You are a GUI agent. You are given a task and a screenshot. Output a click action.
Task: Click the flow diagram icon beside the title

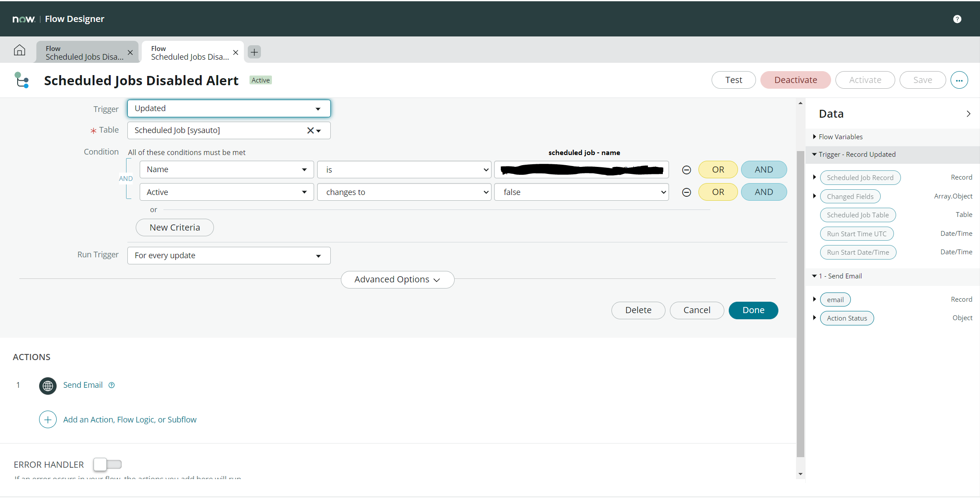click(22, 80)
